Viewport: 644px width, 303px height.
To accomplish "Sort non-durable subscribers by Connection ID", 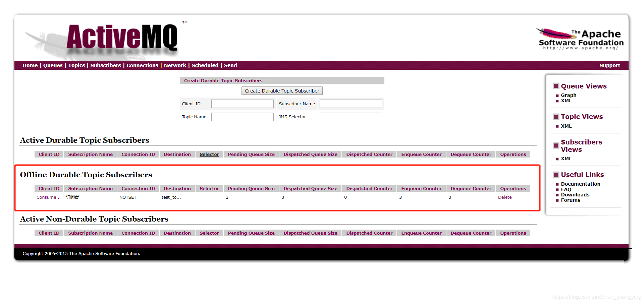I will [x=138, y=233].
